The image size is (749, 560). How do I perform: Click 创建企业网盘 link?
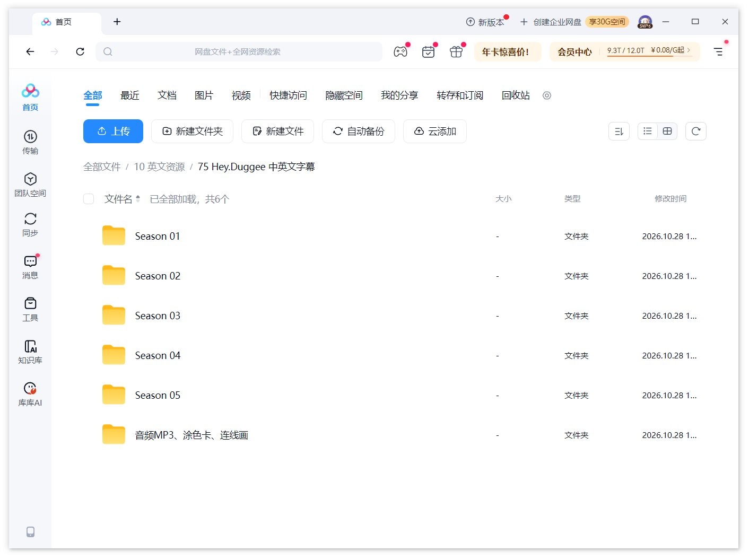551,22
